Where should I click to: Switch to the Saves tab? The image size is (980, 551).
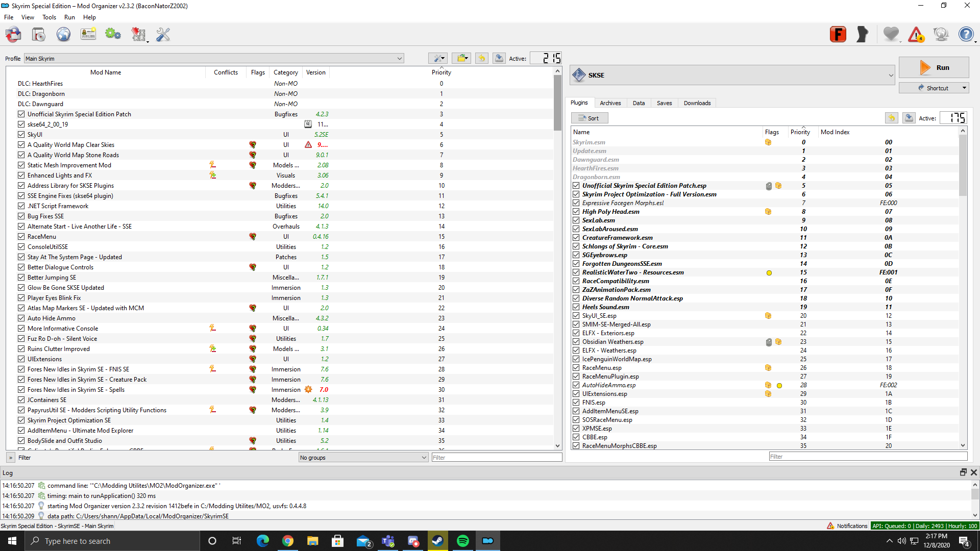[664, 103]
